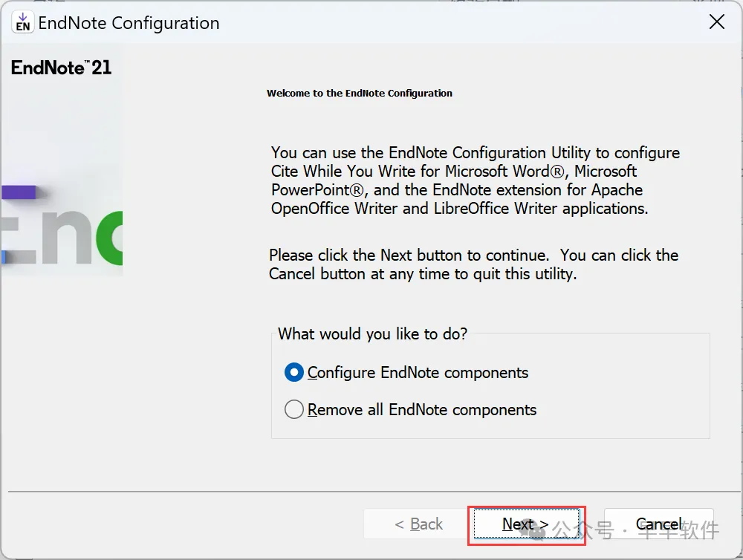Click the grayed-out Back button
Viewport: 743px width, 560px height.
pyautogui.click(x=418, y=524)
